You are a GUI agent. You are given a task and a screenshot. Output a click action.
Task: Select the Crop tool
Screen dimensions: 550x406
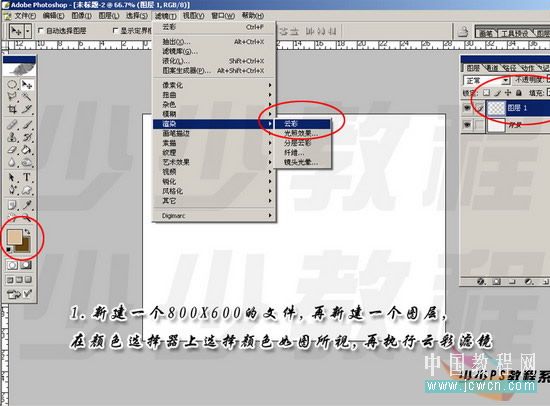(x=12, y=109)
